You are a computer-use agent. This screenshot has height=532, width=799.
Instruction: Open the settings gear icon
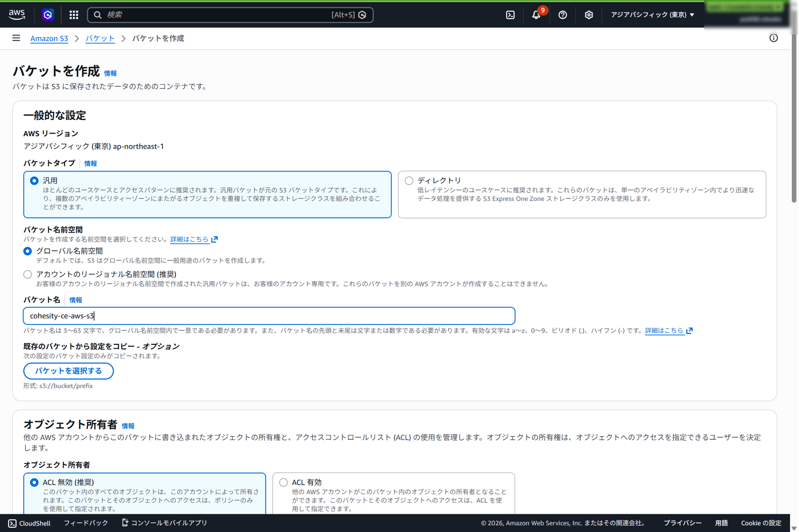pyautogui.click(x=589, y=15)
